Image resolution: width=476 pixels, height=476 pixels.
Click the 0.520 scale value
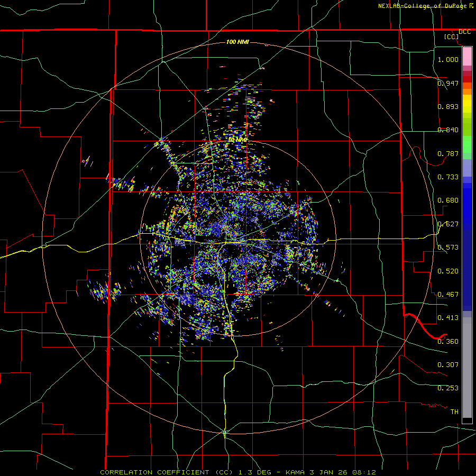tap(448, 271)
